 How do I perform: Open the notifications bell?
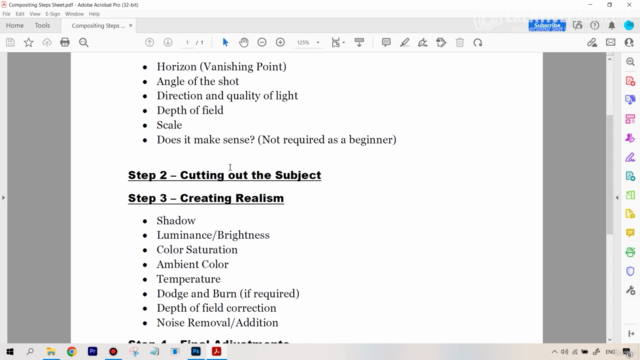tap(611, 25)
